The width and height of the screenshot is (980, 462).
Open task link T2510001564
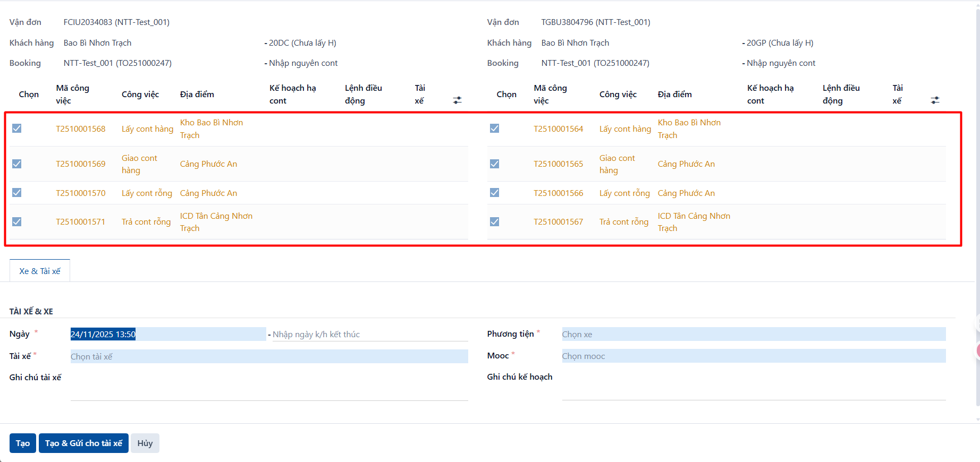(x=559, y=129)
